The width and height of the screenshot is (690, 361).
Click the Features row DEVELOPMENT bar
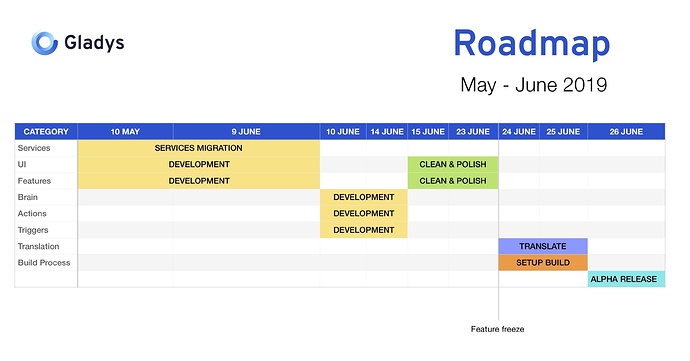tap(198, 181)
